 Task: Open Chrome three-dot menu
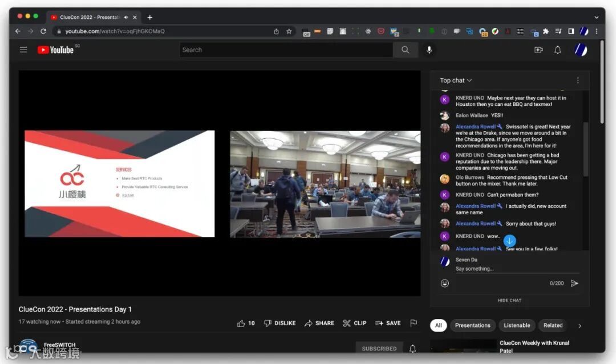click(x=597, y=31)
